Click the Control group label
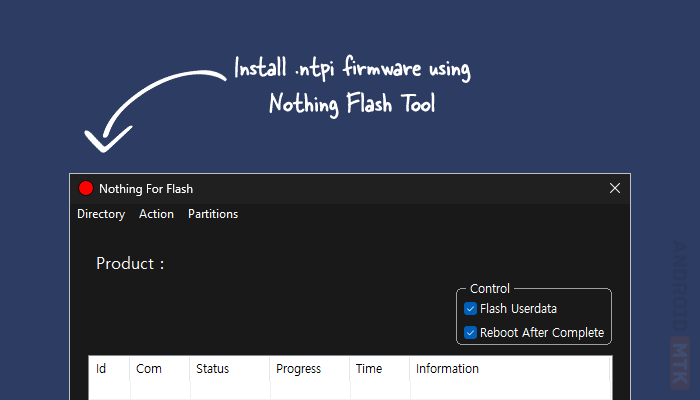 coord(489,289)
